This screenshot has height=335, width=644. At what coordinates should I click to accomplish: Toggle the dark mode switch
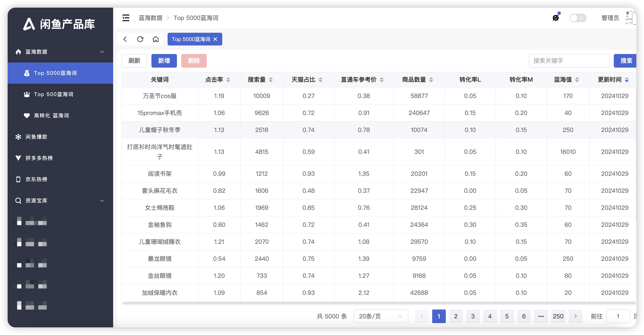point(577,18)
